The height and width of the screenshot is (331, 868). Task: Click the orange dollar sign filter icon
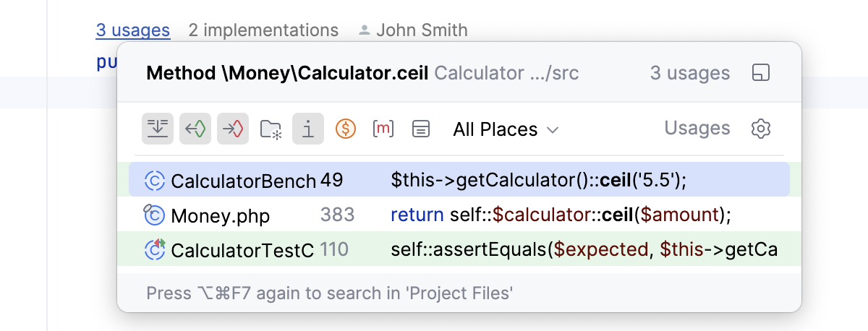point(346,129)
